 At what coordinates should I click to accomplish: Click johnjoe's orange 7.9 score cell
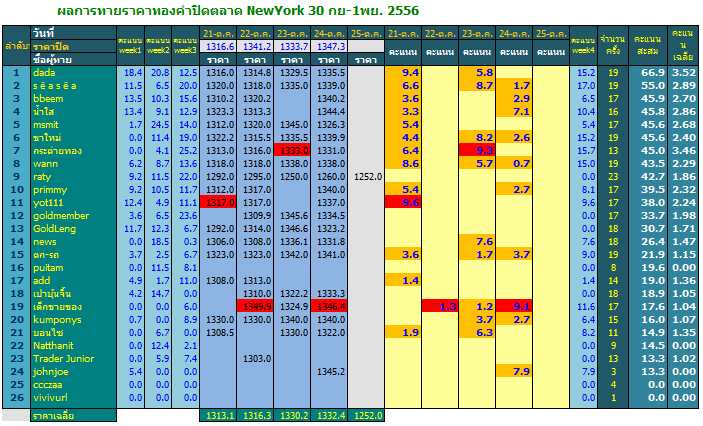(x=514, y=372)
